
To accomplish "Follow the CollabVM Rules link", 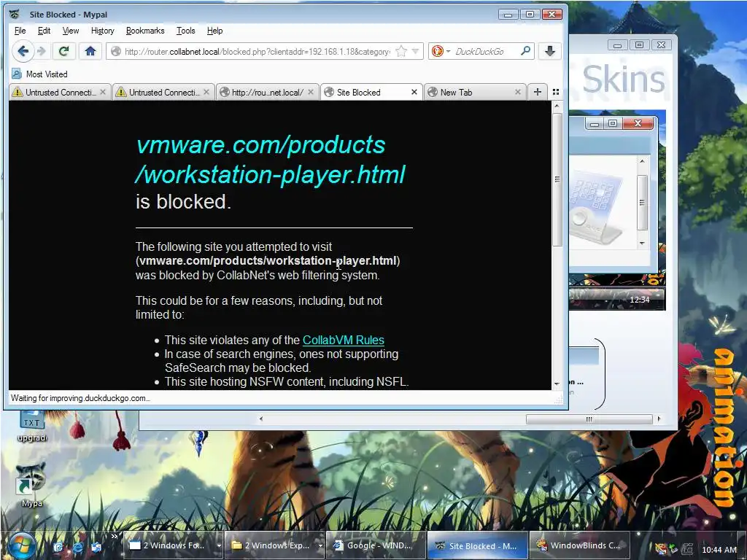I will (x=343, y=340).
